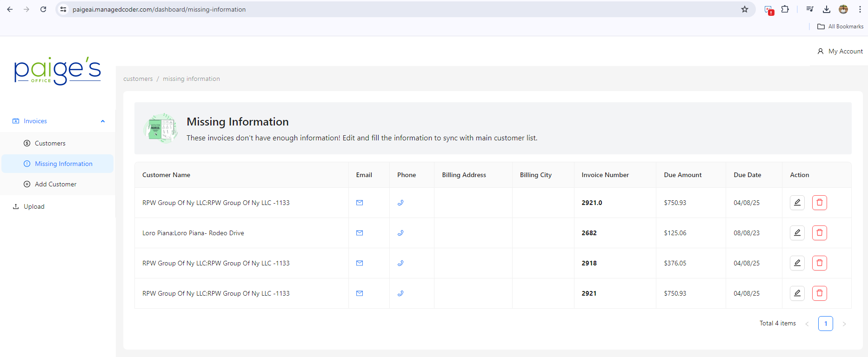Bookmark this page with star icon
This screenshot has width=868, height=357.
[x=745, y=9]
